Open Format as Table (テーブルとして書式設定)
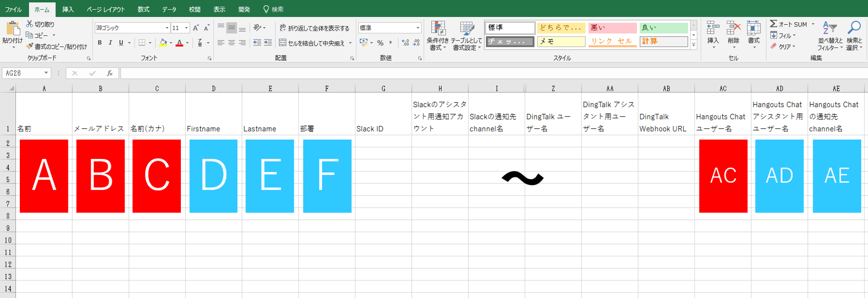The height and width of the screenshot is (298, 868). [466, 36]
